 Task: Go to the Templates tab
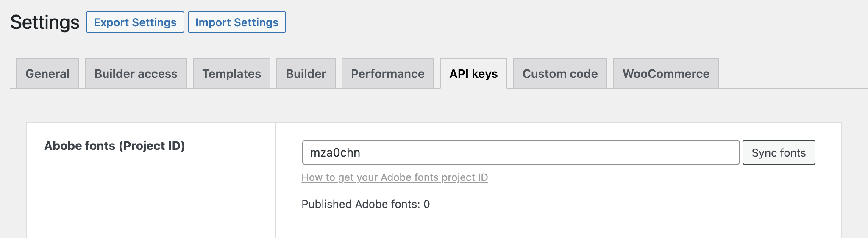231,74
